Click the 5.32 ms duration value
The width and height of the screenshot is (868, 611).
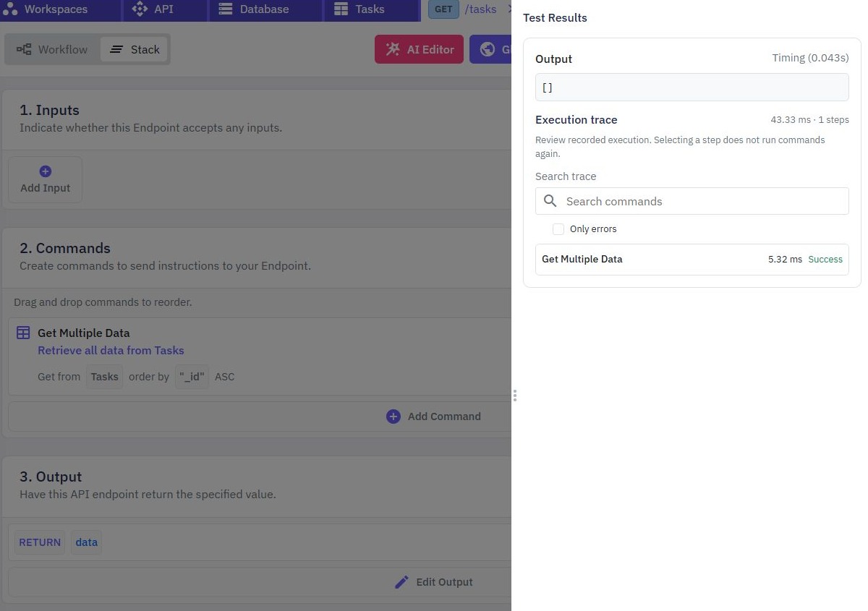coord(785,260)
